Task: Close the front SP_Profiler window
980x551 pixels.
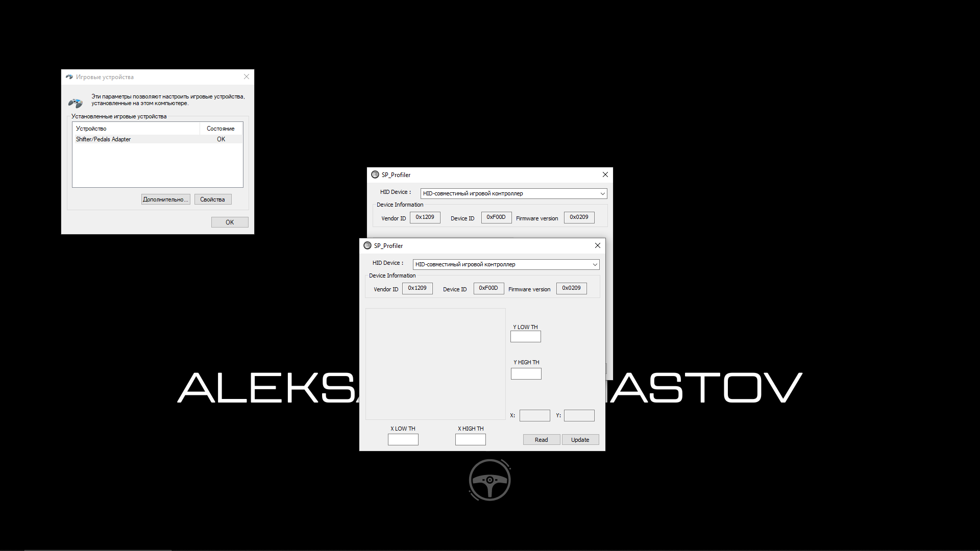Action: (x=598, y=245)
